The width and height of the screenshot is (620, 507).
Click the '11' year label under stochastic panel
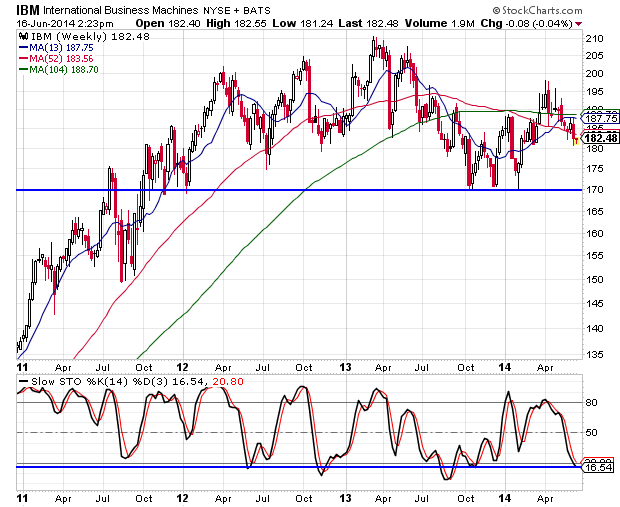click(22, 498)
